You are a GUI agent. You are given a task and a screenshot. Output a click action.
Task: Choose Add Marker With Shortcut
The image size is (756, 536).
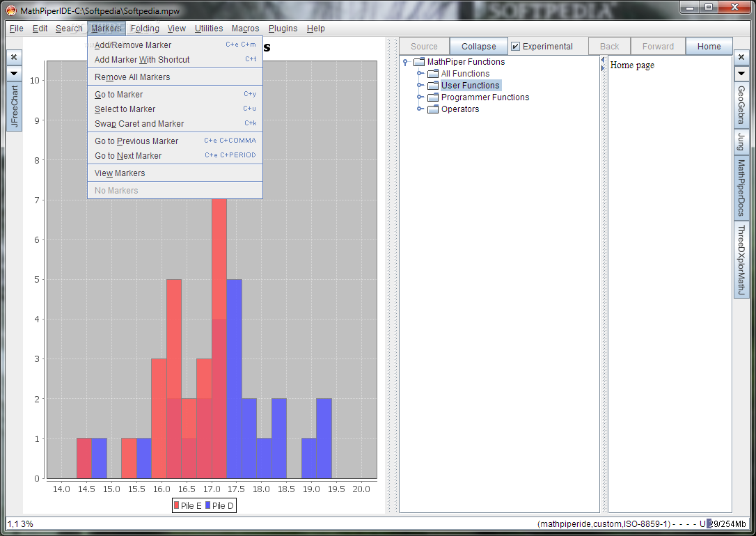[x=175, y=59]
